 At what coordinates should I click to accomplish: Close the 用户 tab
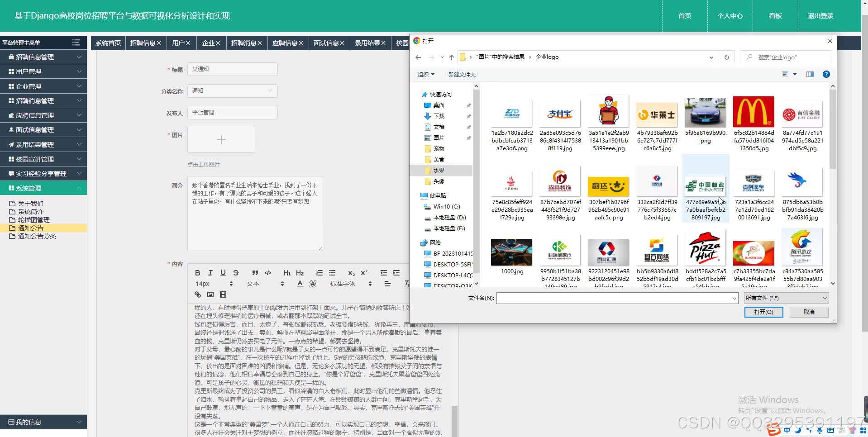tap(188, 43)
